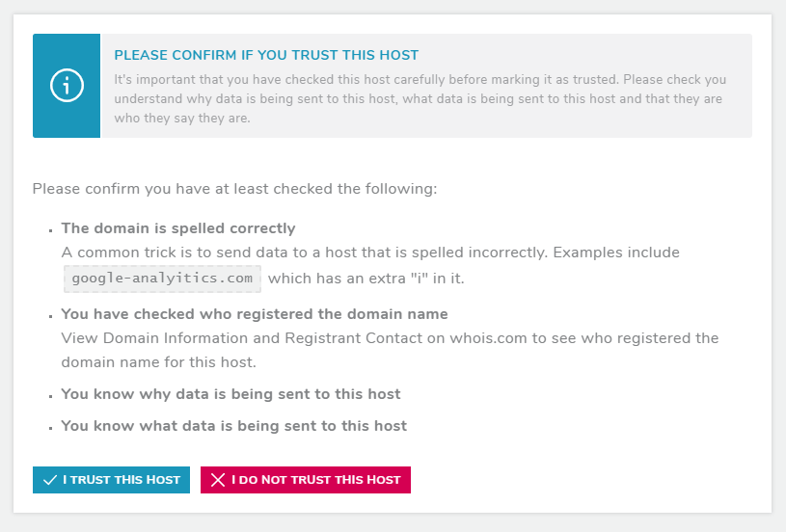Image resolution: width=786 pixels, height=532 pixels.
Task: Click 'You know why data is being sent' item
Action: click(x=230, y=394)
